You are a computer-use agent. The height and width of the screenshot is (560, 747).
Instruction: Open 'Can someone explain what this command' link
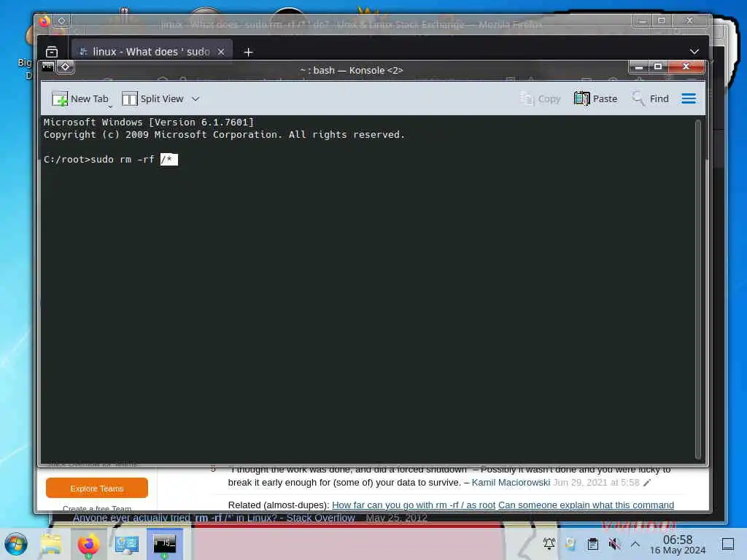coord(586,505)
